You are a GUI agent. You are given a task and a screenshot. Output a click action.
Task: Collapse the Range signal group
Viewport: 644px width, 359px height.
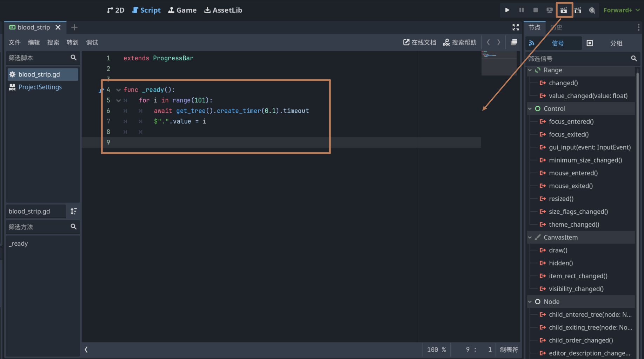click(x=530, y=70)
